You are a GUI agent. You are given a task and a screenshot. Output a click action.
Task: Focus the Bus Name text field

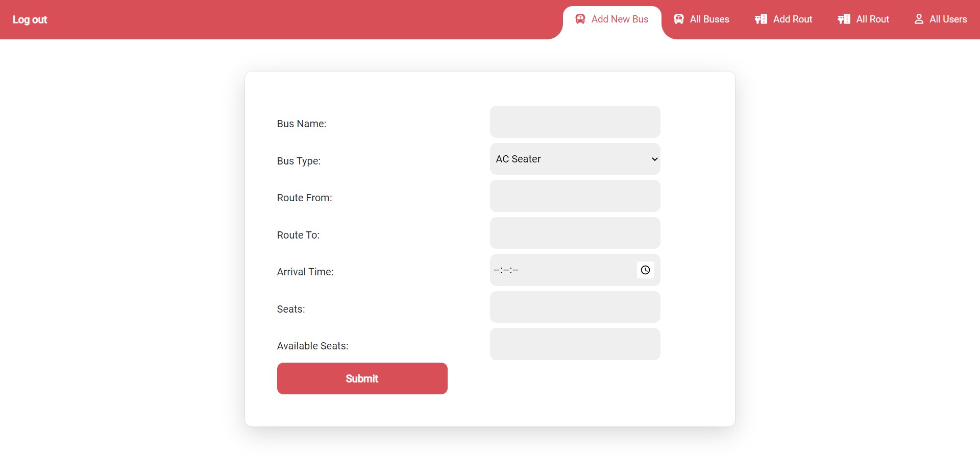tap(575, 122)
